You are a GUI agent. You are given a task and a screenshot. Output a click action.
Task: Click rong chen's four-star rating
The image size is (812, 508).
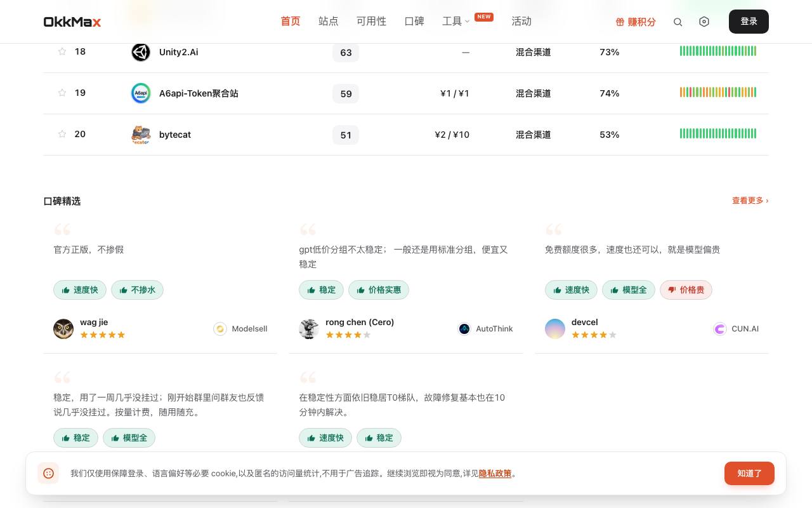pos(348,335)
